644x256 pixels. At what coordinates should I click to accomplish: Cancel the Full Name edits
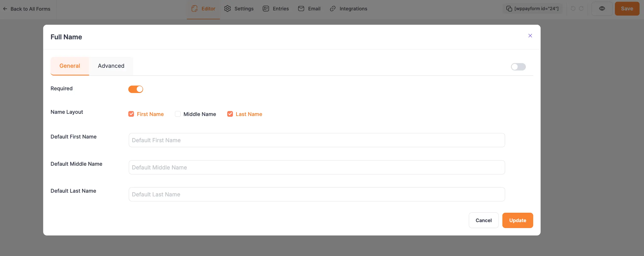pyautogui.click(x=483, y=220)
